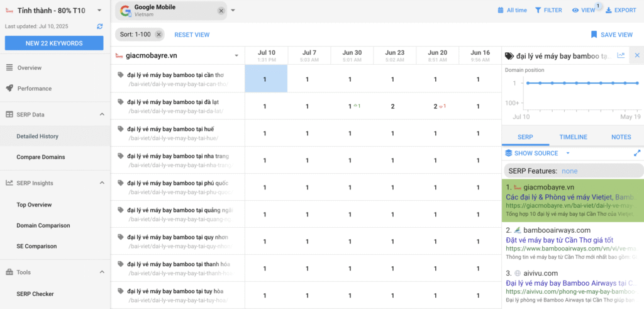Image resolution: width=644 pixels, height=309 pixels.
Task: Collapse the Tools section
Action: tap(103, 272)
